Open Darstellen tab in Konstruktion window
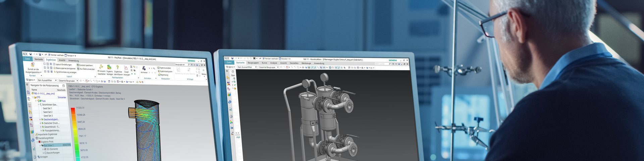The image size is (644, 161). click(x=294, y=63)
